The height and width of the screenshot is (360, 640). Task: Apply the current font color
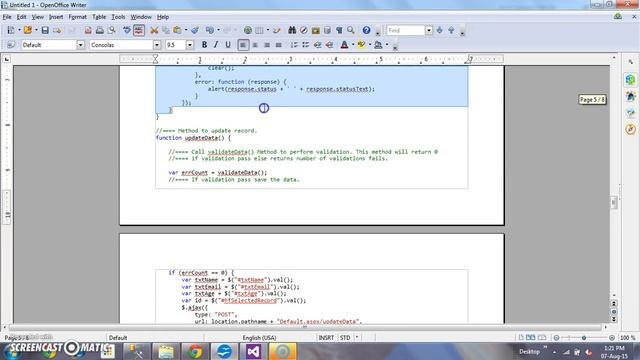(344, 45)
